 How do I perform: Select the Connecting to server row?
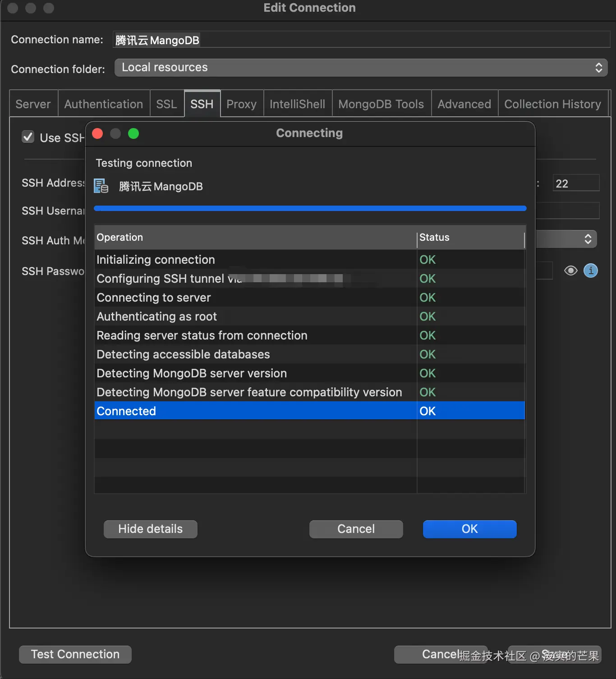(310, 298)
